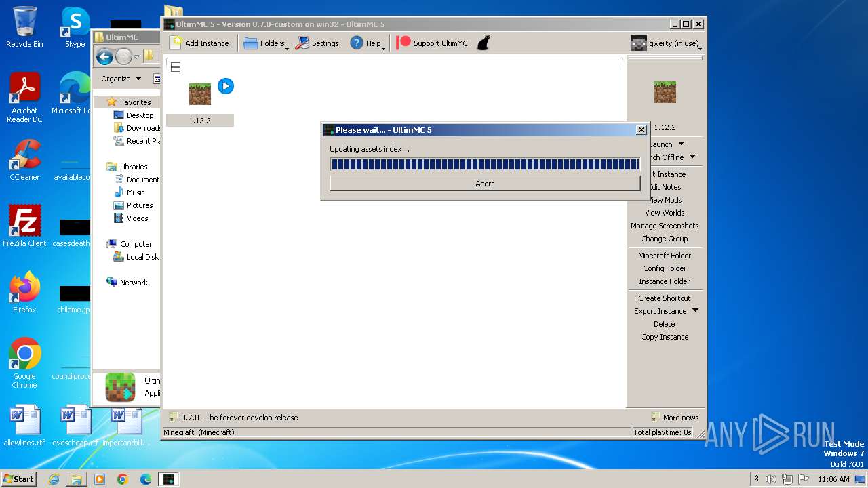
Task: Open Google Chrome desktop shortcut
Action: click(x=24, y=363)
